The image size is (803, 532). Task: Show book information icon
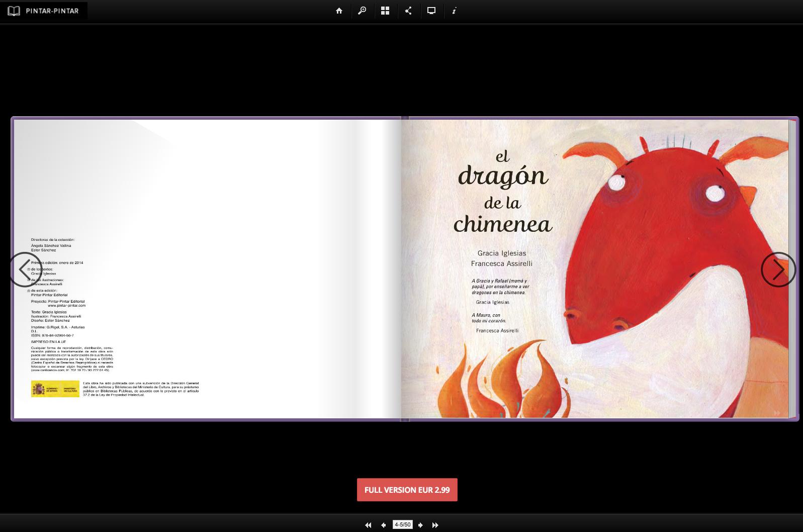[454, 11]
